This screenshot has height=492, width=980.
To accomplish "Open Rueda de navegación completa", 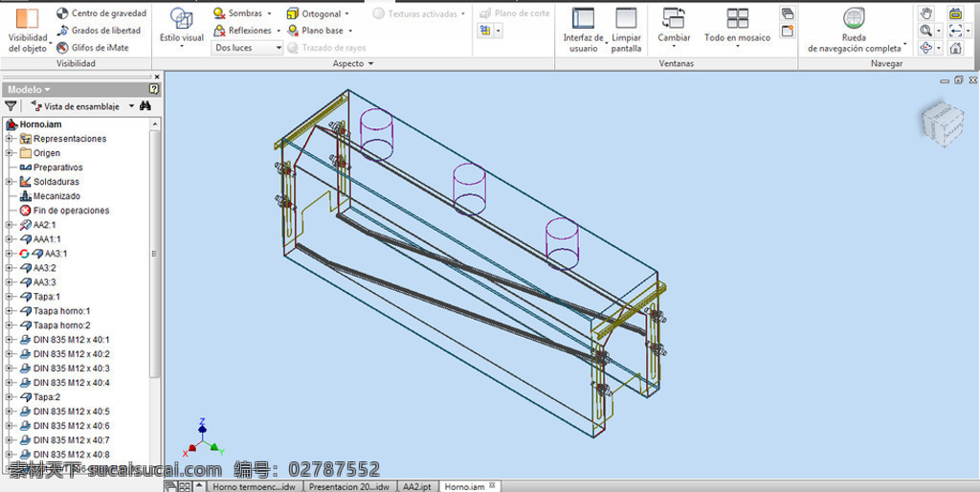I will pos(855,30).
